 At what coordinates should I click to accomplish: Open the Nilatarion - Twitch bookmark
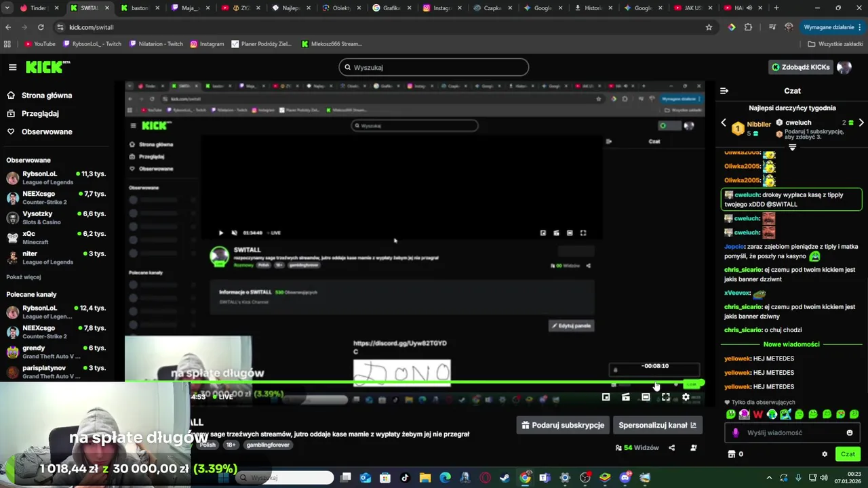coord(155,44)
